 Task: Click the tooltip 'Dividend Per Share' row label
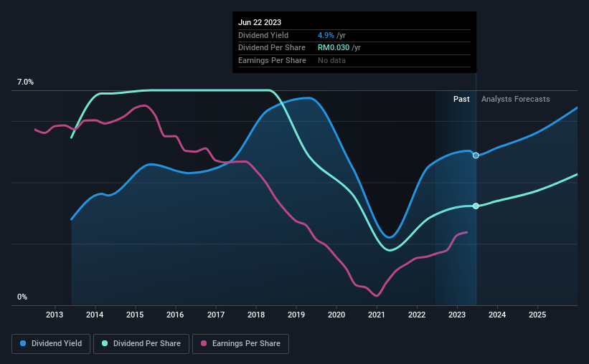click(272, 48)
